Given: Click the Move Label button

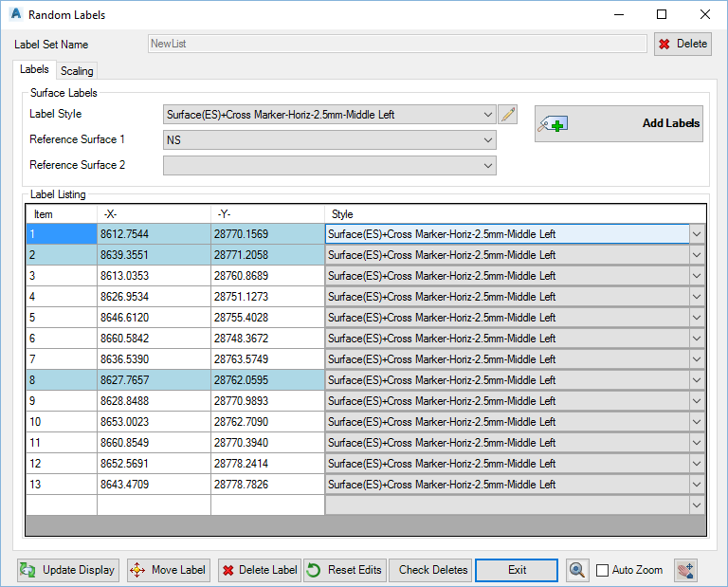Looking at the screenshot, I should [x=168, y=570].
